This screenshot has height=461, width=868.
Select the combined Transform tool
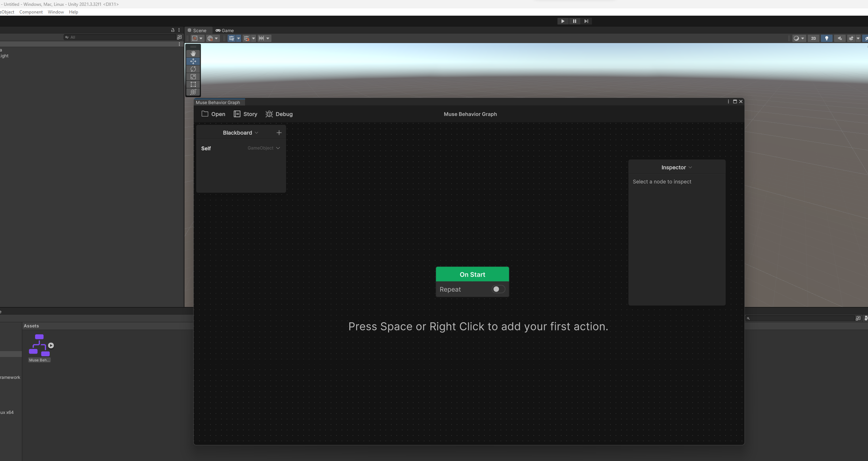pos(193,92)
